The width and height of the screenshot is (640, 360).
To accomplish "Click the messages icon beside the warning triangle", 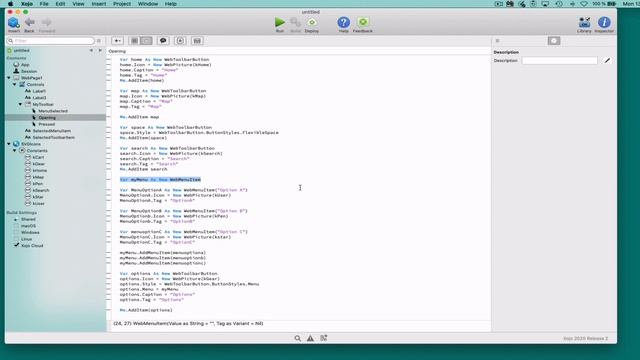I will click(324, 338).
